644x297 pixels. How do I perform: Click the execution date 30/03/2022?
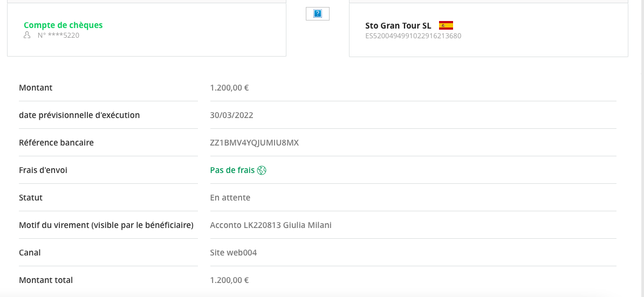tap(231, 115)
